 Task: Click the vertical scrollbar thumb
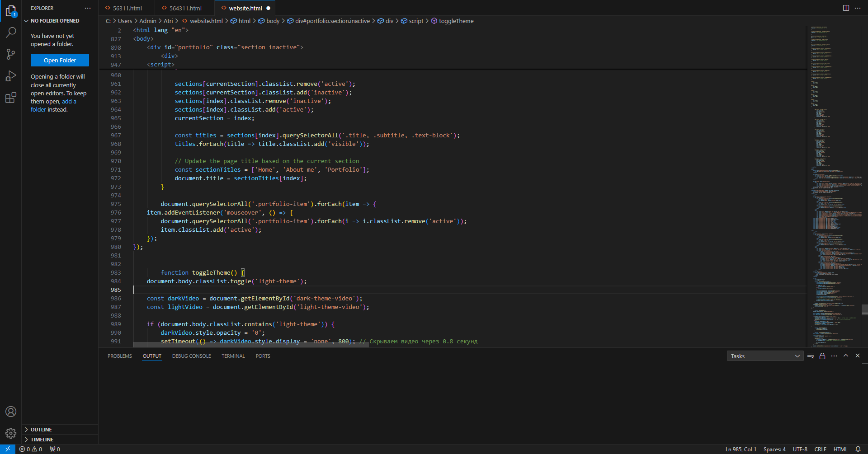coord(865,309)
